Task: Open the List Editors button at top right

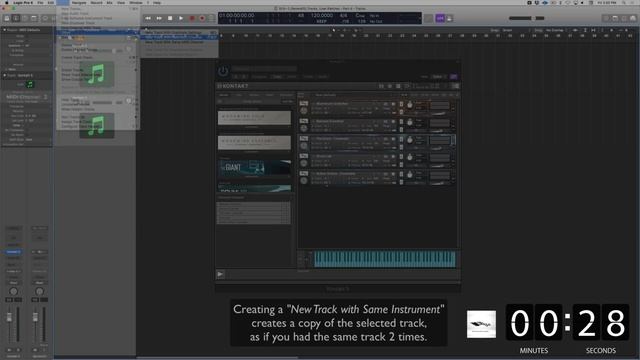Action: tap(606, 18)
